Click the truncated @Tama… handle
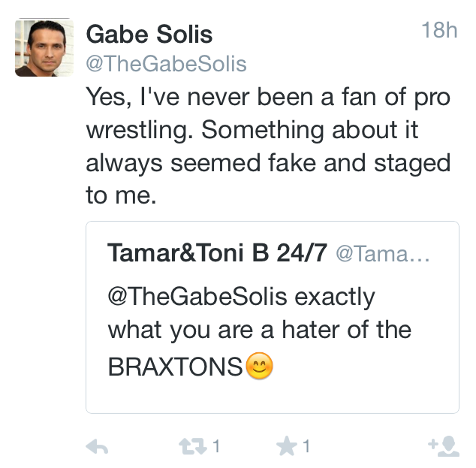Viewport: 476px width, 468px height. [382, 254]
